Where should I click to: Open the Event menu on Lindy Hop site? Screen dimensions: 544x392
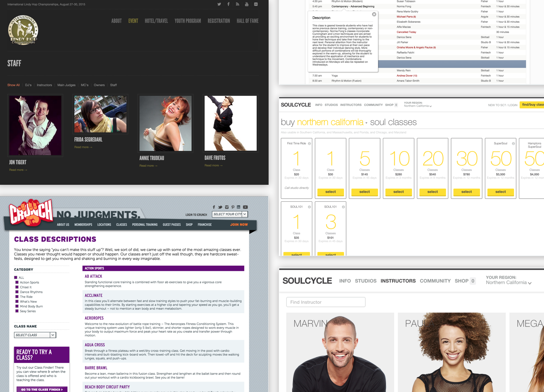133,21
